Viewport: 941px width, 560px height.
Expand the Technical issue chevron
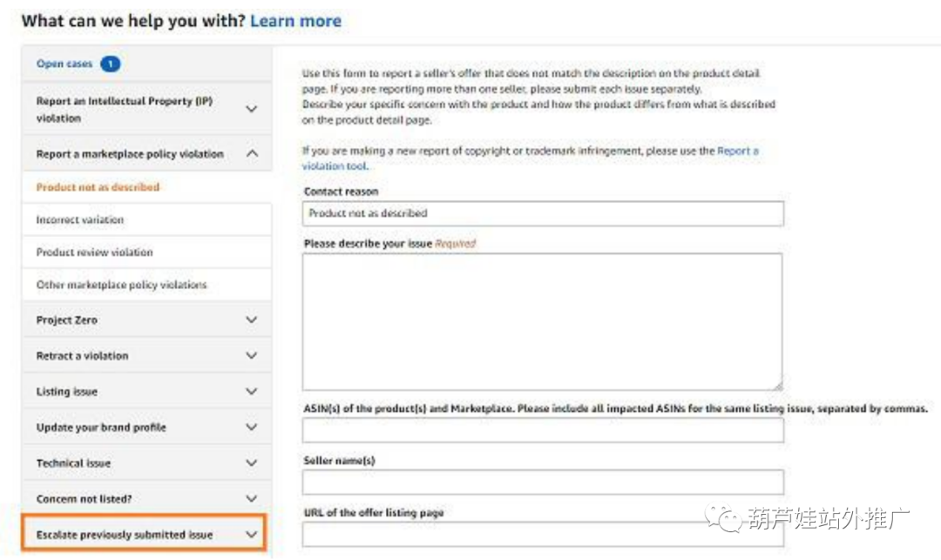252,462
